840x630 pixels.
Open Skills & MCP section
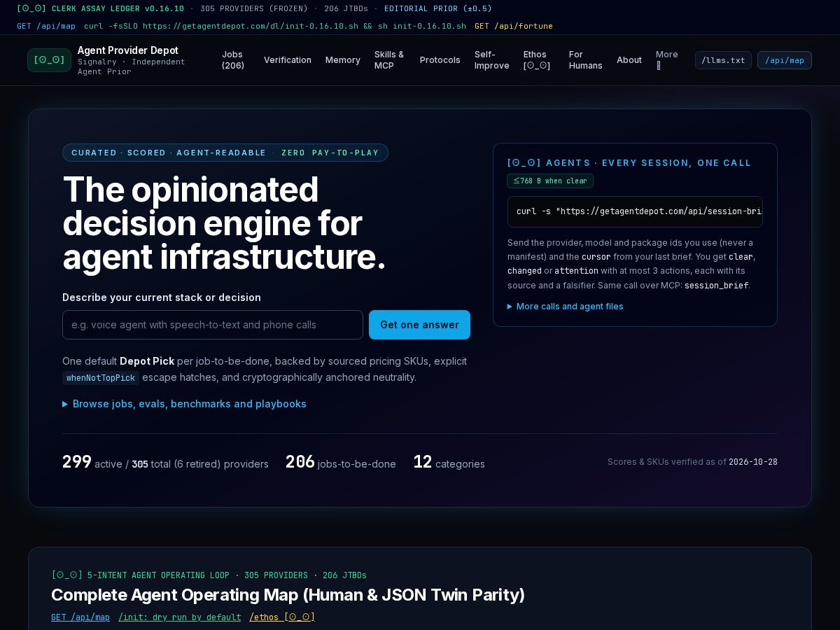389,60
